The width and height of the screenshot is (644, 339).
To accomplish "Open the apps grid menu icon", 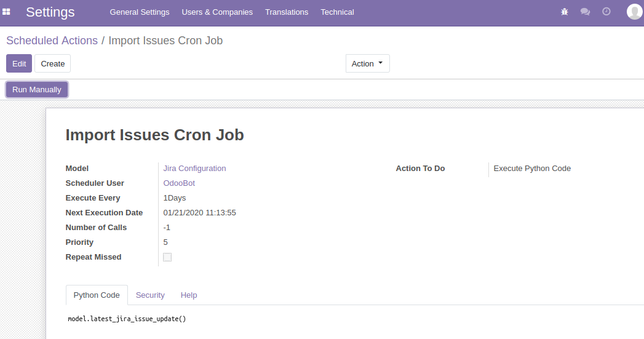I will (x=6, y=12).
